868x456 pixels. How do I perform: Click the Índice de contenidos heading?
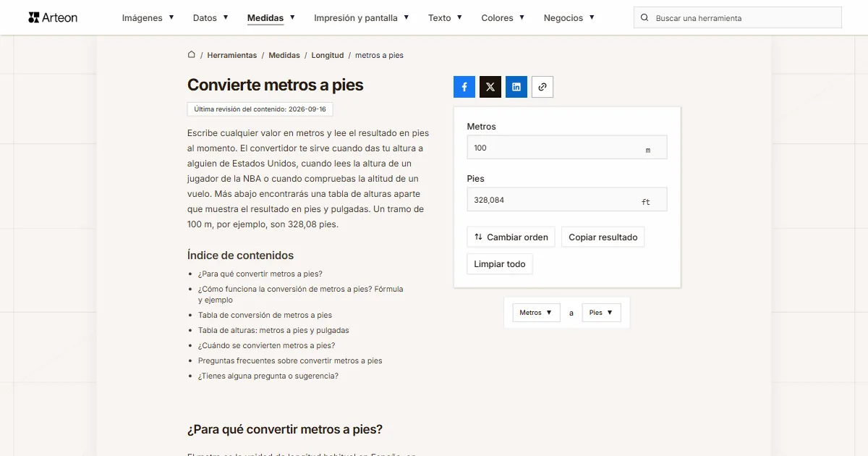[241, 255]
